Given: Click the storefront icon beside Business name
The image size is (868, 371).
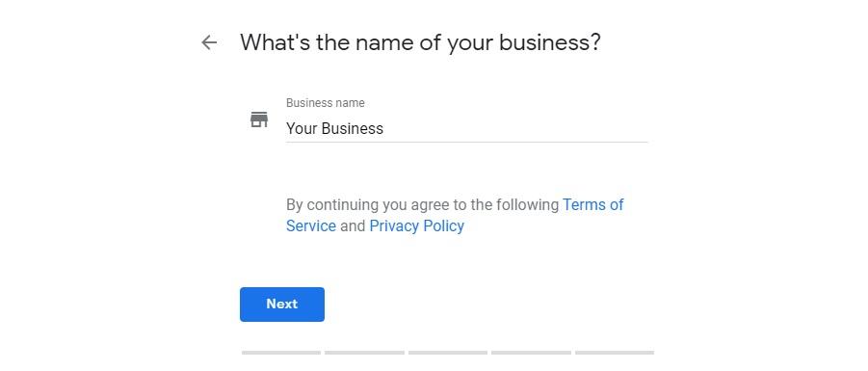Looking at the screenshot, I should 259,119.
